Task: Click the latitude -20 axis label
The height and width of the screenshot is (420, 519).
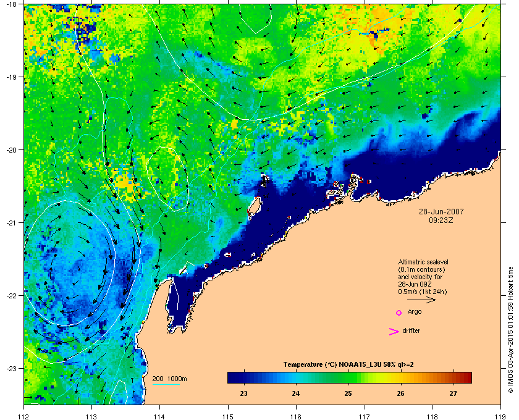Action: tap(11, 149)
